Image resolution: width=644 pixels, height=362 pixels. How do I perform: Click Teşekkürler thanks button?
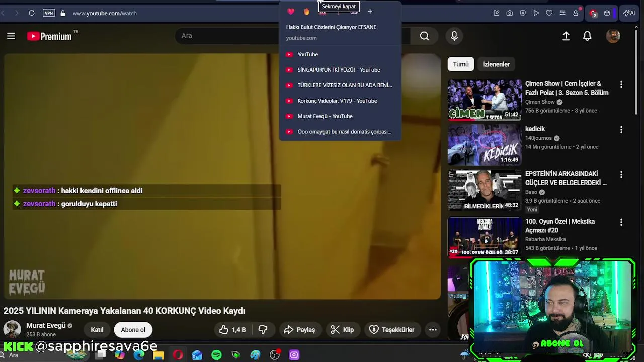pos(392,330)
